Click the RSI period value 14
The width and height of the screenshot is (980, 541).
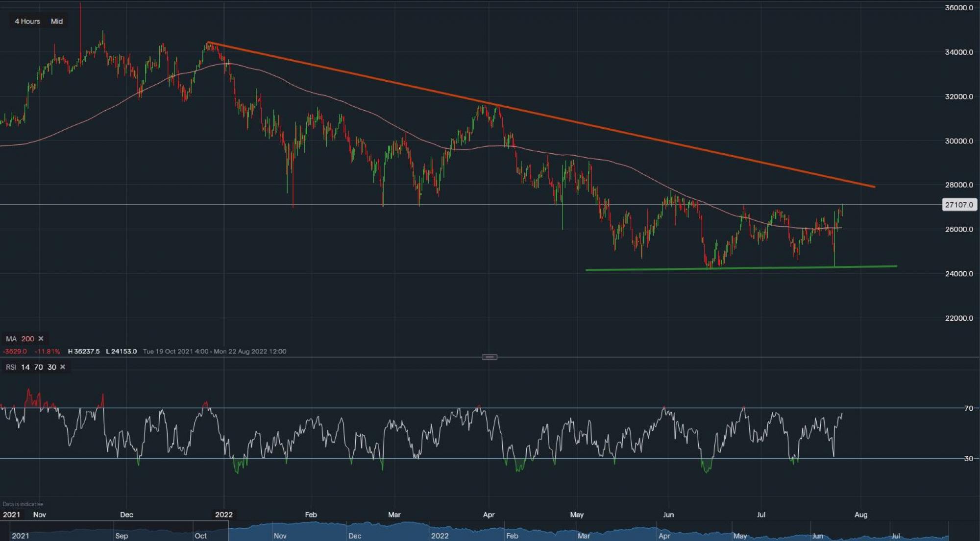pos(25,367)
